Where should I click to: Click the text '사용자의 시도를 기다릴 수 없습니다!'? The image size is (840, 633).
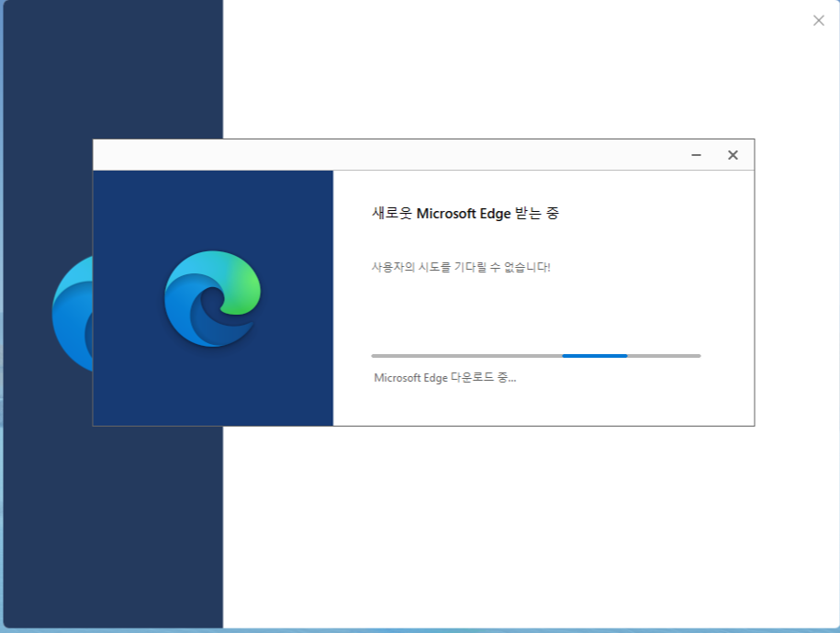click(x=461, y=267)
